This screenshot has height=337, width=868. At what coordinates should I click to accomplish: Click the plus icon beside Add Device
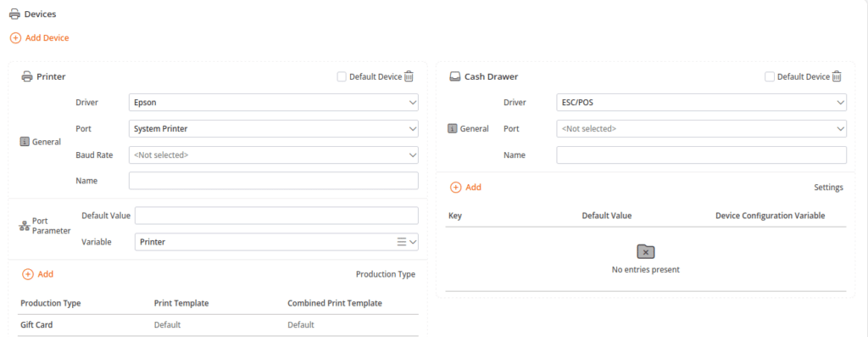click(x=15, y=38)
